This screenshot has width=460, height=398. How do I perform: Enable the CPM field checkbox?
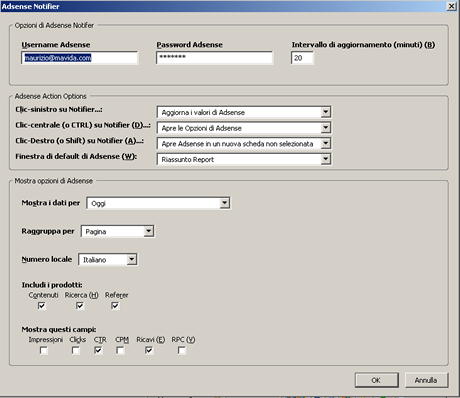tap(120, 350)
